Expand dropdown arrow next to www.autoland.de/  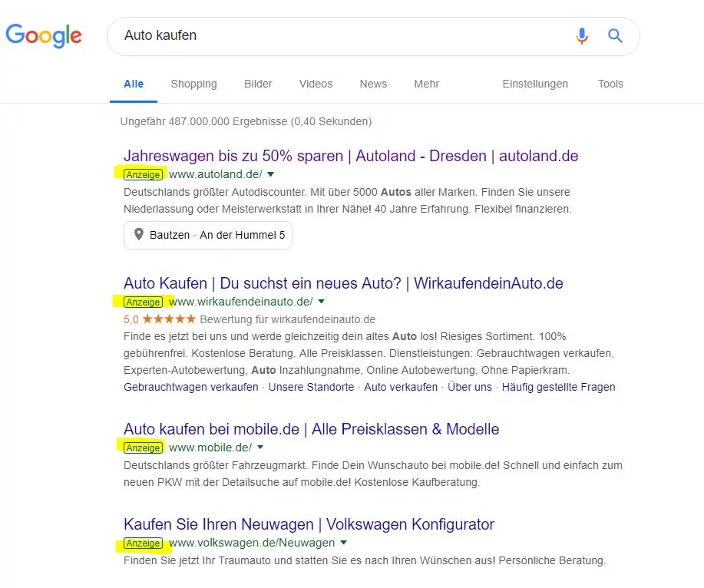point(270,174)
